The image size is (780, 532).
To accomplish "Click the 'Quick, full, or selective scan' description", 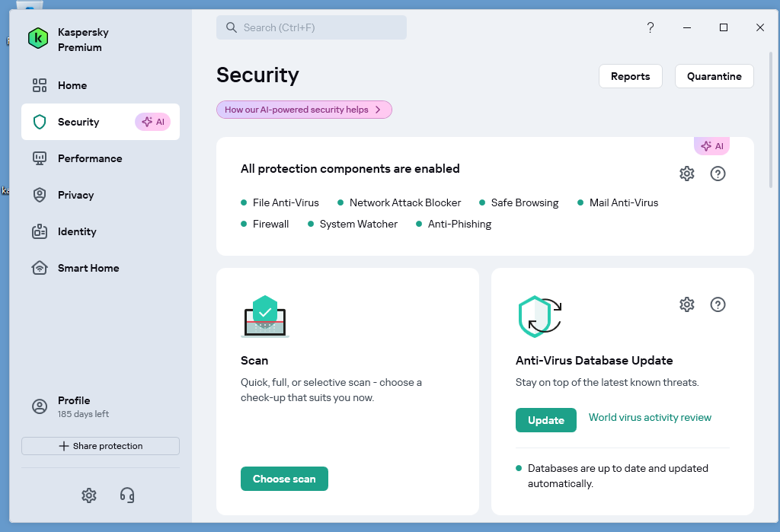I will [331, 390].
